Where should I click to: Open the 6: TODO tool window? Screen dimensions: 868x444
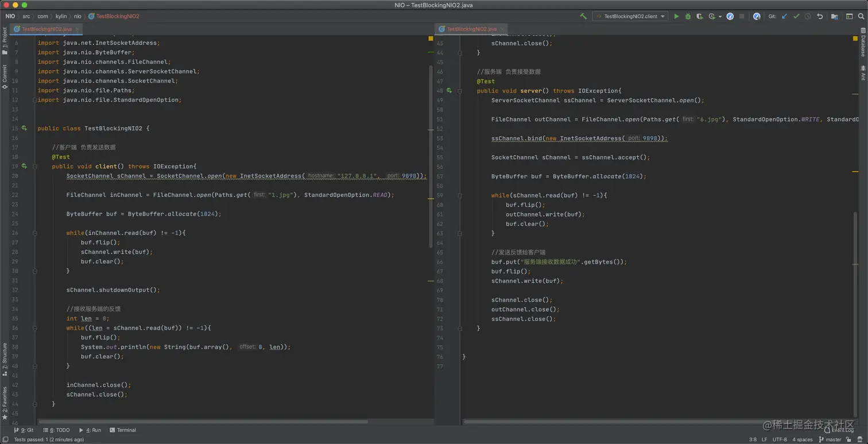pyautogui.click(x=56, y=430)
